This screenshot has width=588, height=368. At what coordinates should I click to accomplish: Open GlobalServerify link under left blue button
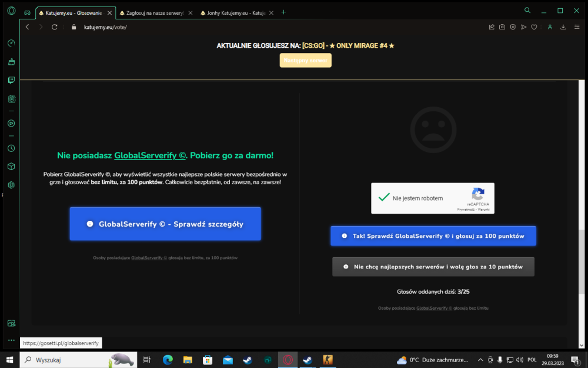tap(149, 258)
